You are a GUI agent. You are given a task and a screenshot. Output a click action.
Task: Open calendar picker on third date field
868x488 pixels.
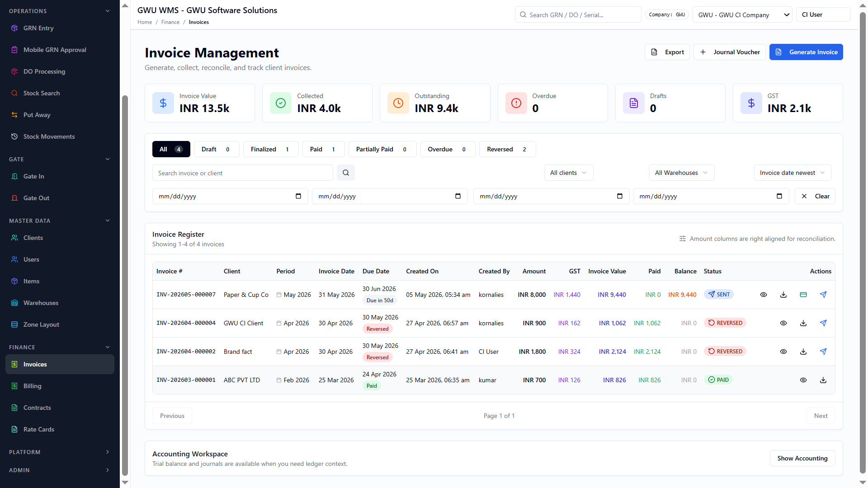[620, 196]
